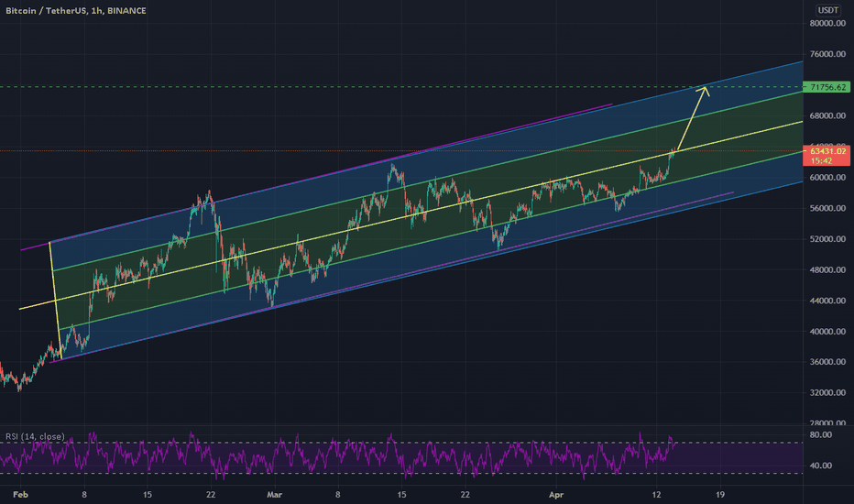Click the 80000.00 price axis label
This screenshot has height=504, width=854.
tap(827, 24)
